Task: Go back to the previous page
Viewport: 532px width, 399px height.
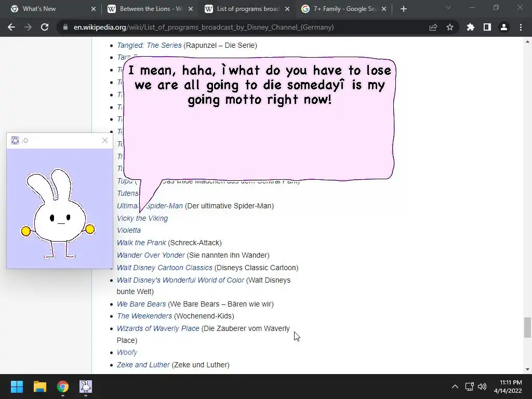Action: tap(11, 27)
